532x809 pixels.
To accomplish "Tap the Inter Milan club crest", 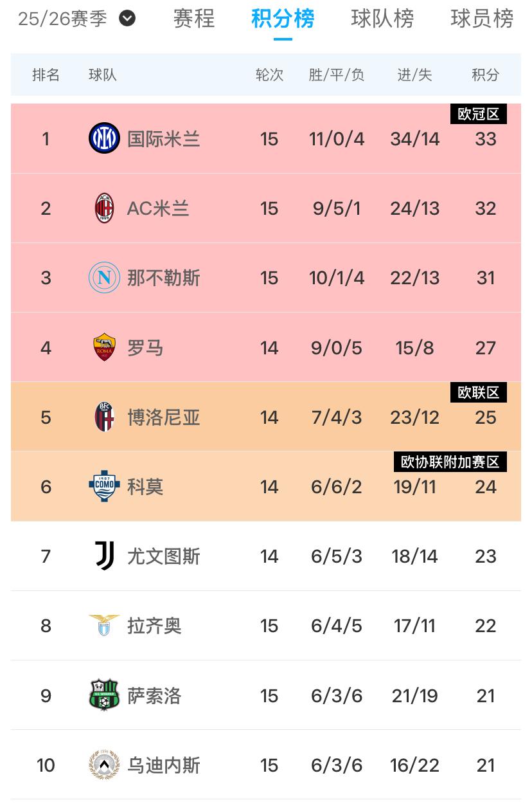I will pyautogui.click(x=104, y=138).
